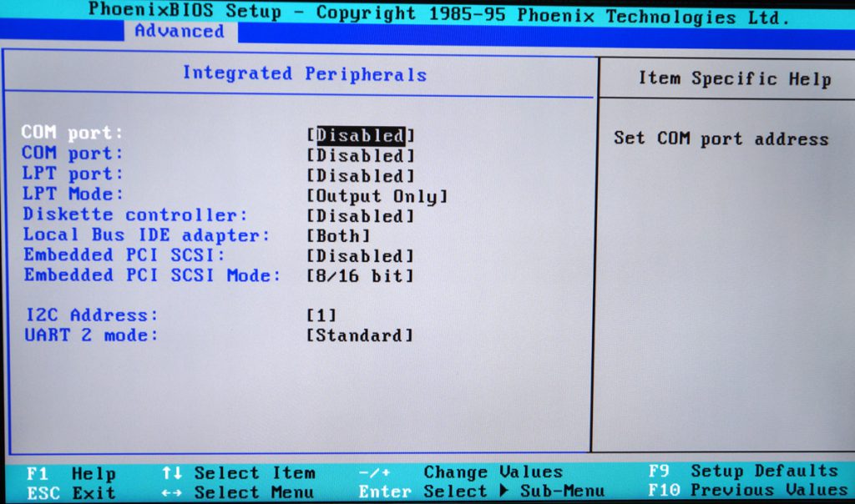Select the I2C Address value

point(320,315)
